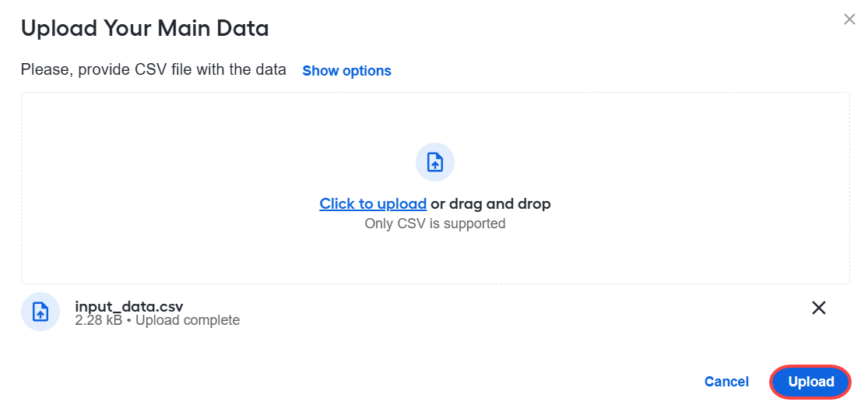Open the Click to upload link
868x409 pixels.
pos(373,204)
